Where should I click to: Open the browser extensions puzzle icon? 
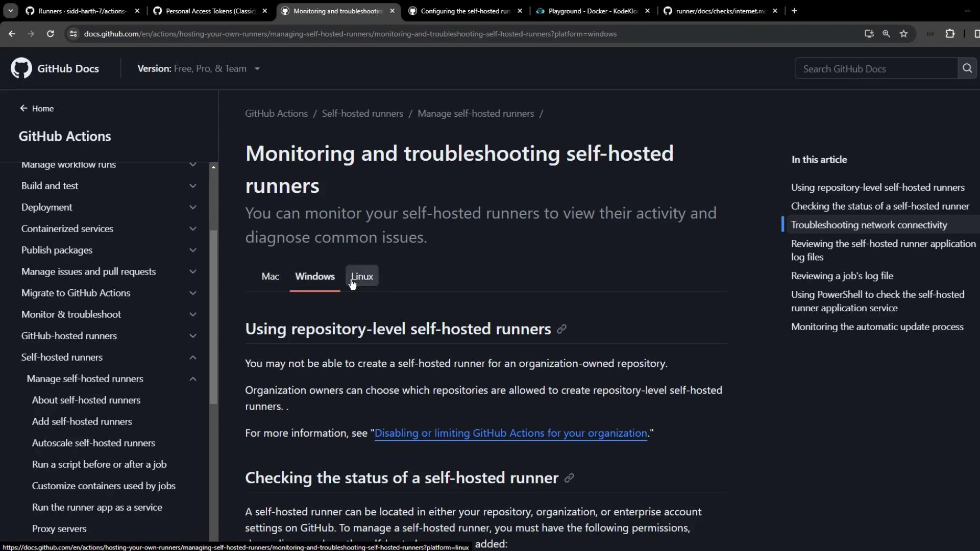[x=950, y=34]
